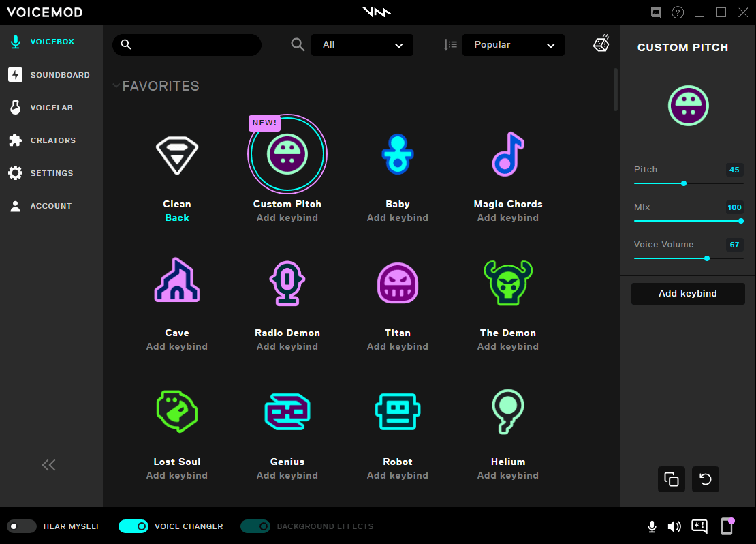Viewport: 756px width, 544px height.
Task: Enable the Hear Myself toggle
Action: (22, 526)
